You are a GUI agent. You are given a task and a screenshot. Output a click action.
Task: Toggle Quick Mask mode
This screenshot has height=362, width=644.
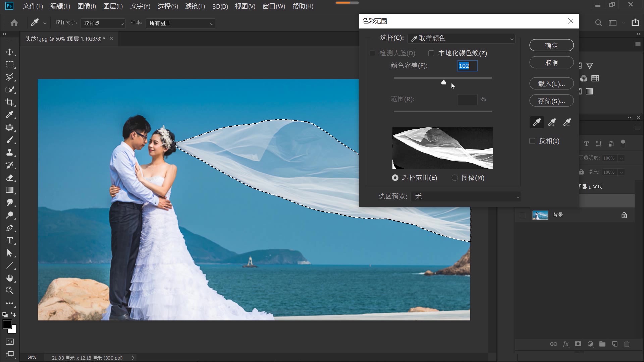[x=10, y=342]
